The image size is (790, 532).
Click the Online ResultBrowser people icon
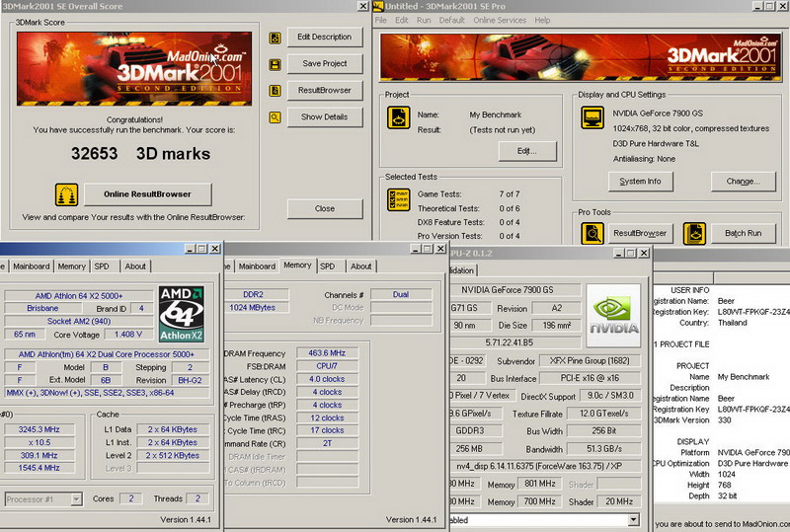[x=66, y=194]
